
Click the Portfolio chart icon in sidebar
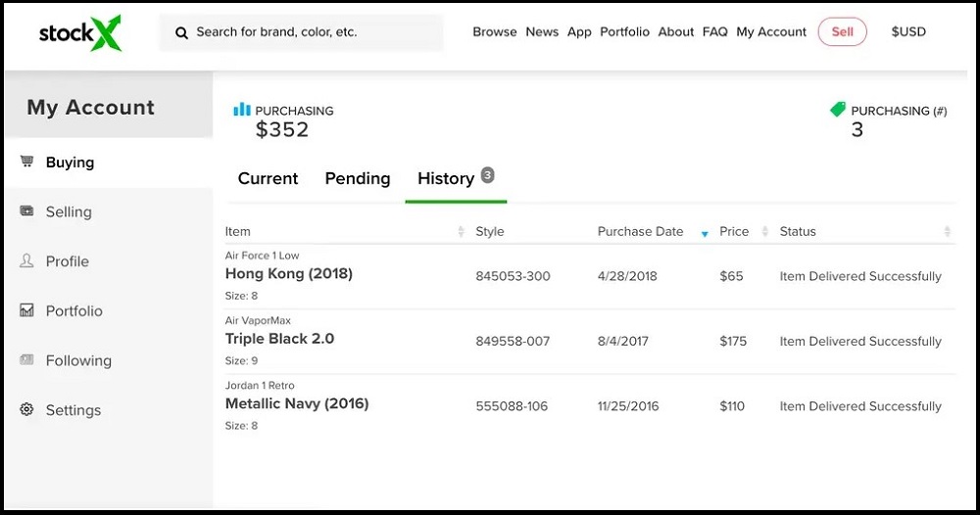coord(26,310)
